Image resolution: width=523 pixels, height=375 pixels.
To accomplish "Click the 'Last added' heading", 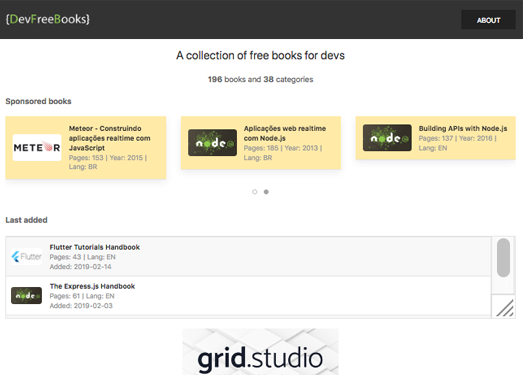I will [x=26, y=220].
